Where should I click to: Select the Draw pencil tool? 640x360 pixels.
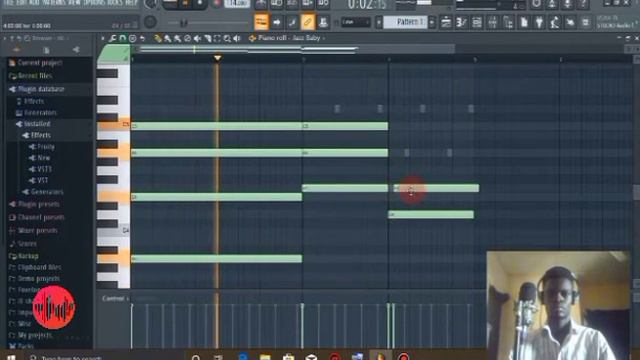point(158,38)
